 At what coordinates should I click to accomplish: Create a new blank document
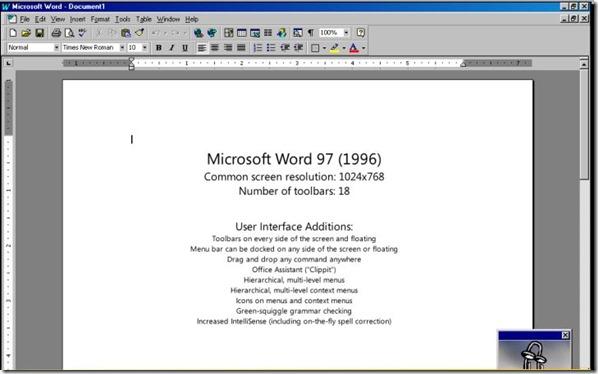coord(13,33)
